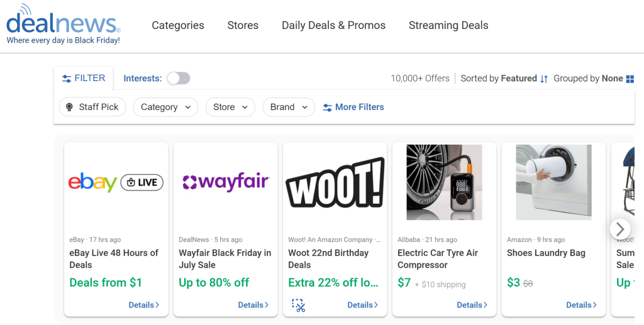Viewport: 644px width, 325px height.
Task: Open the Streaming Deals menu item
Action: (x=448, y=25)
